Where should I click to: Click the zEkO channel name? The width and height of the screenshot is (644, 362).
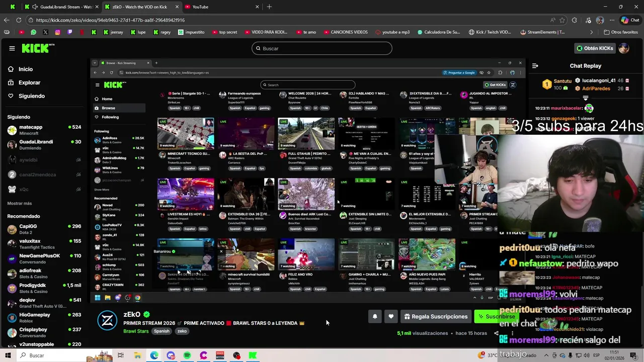point(132,314)
